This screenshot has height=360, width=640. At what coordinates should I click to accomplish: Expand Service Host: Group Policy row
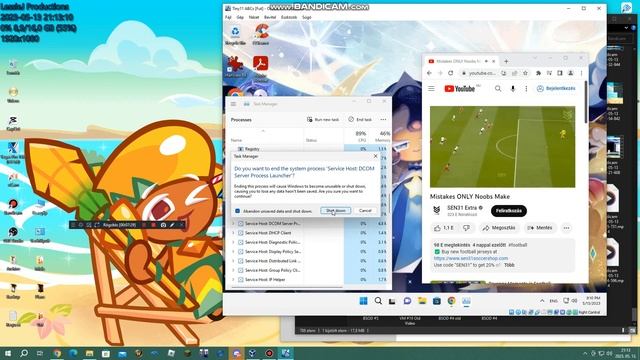(233, 270)
